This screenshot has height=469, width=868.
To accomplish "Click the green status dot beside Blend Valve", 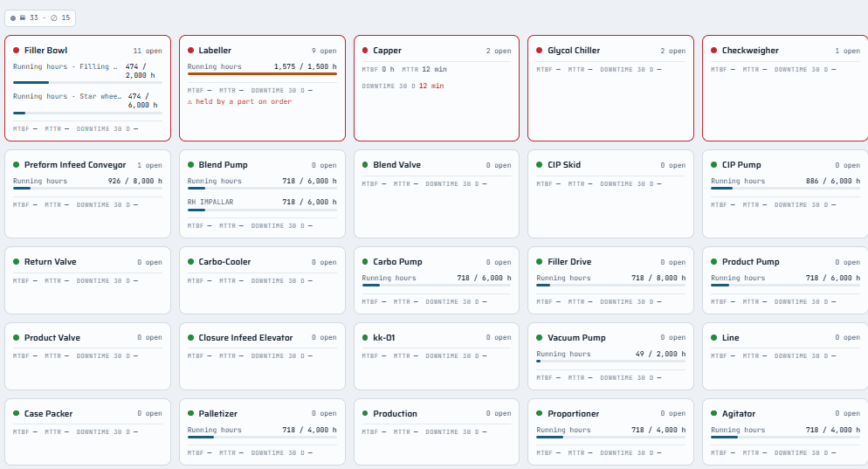I will [365, 165].
